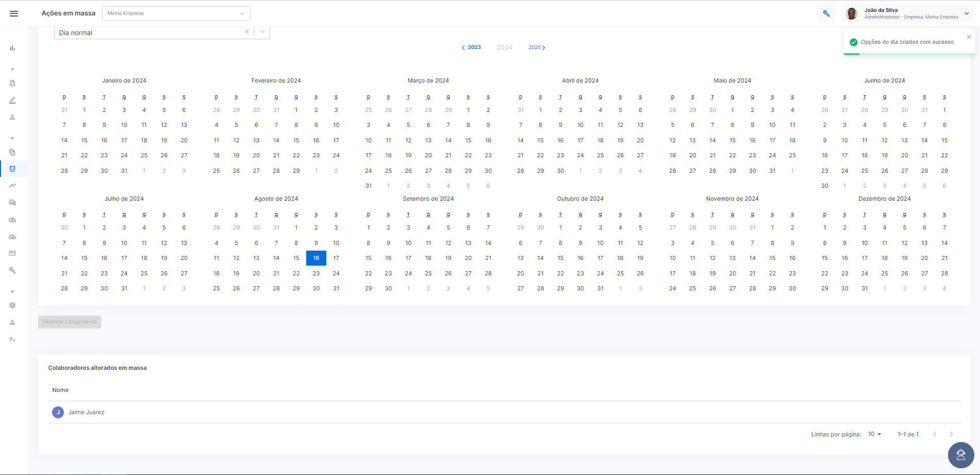Viewport: 980px width, 475px height.
Task: Select day 9 in Julho de 2024
Action: pos(104,243)
